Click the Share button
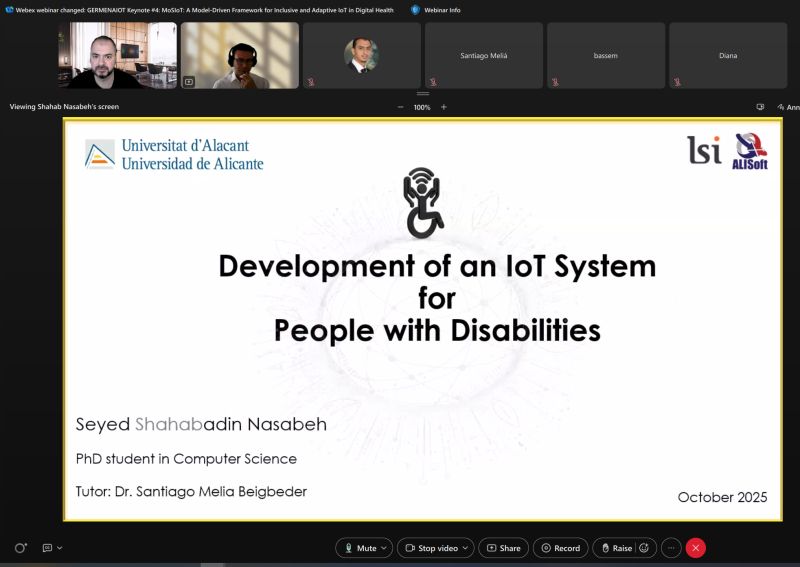 click(x=504, y=548)
